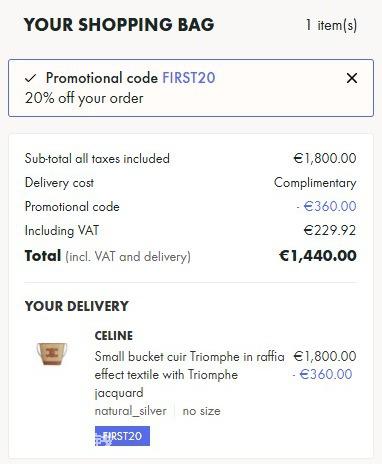The height and width of the screenshot is (464, 382).
Task: Remove the FIRST20 promotional code with the X
Action: pos(352,78)
